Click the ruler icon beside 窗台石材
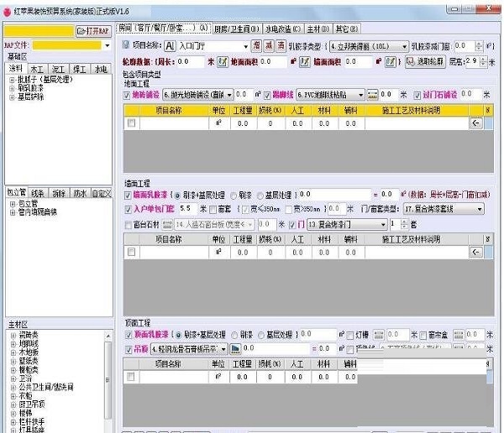This screenshot has height=433, width=504. tap(167, 225)
